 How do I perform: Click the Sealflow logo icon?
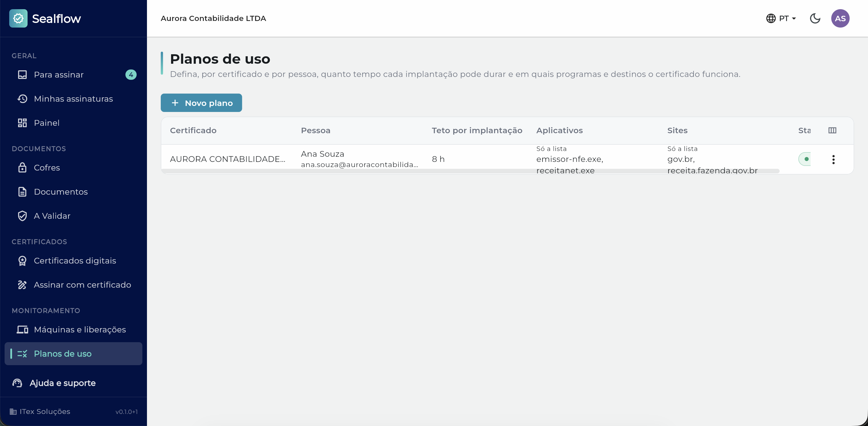click(x=18, y=18)
